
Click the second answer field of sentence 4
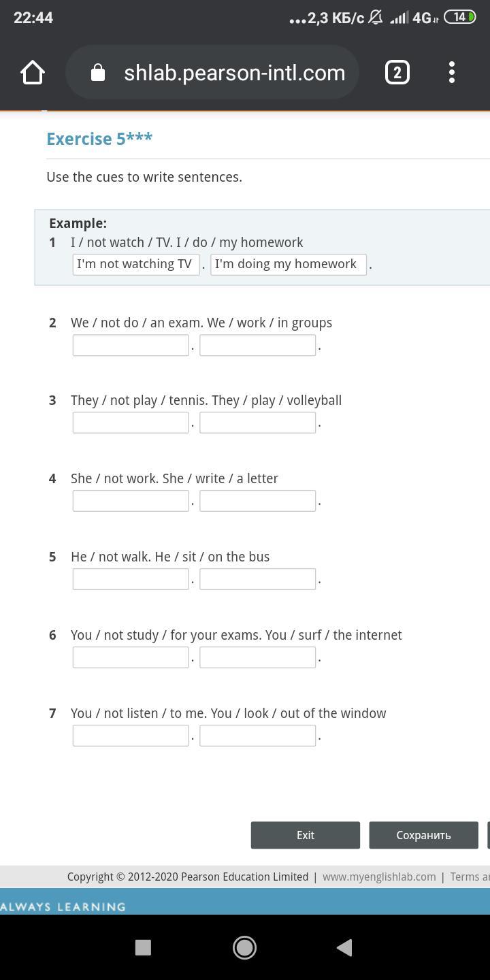point(257,501)
